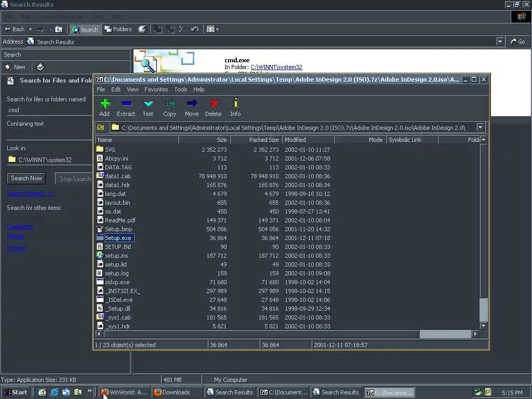Select the Setup.bmp image icon

pos(100,229)
